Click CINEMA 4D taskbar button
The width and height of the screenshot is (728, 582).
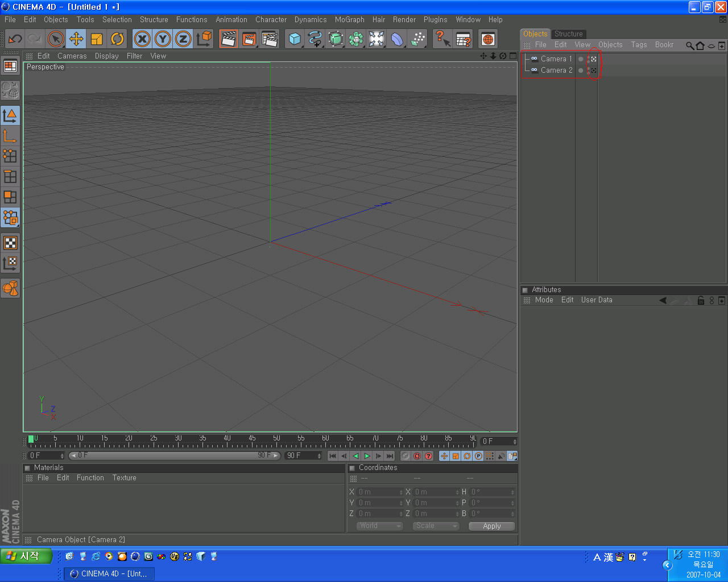coord(109,574)
